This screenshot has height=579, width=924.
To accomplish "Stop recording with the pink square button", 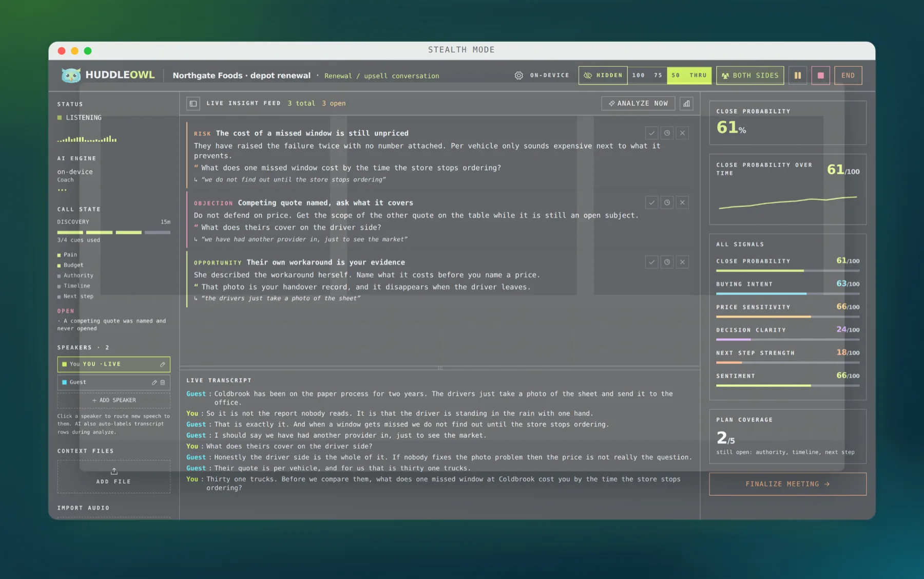I will (x=821, y=76).
